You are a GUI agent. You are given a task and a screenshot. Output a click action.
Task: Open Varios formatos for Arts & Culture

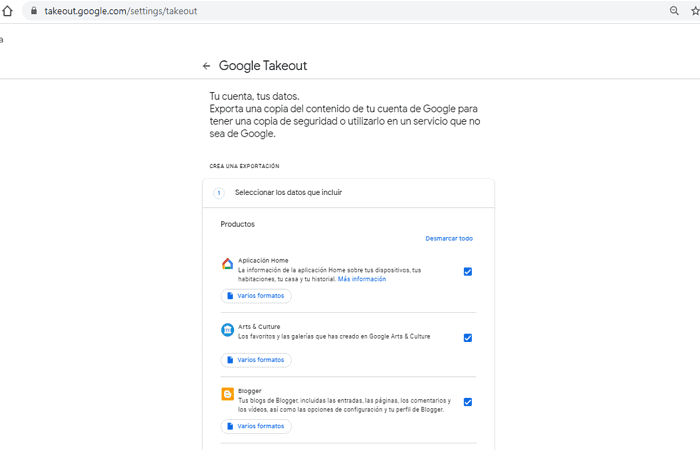coord(256,360)
